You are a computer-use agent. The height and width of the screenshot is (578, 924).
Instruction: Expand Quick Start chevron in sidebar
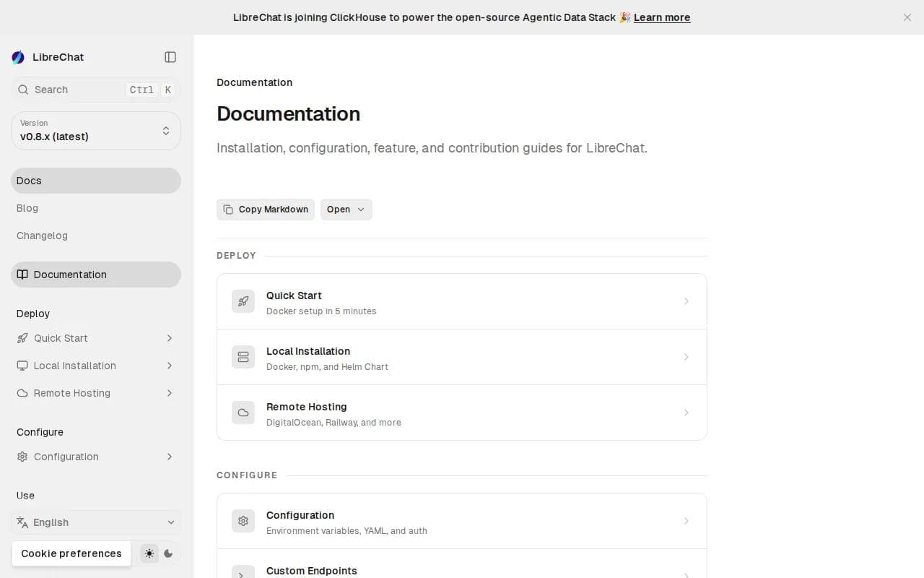pos(170,338)
